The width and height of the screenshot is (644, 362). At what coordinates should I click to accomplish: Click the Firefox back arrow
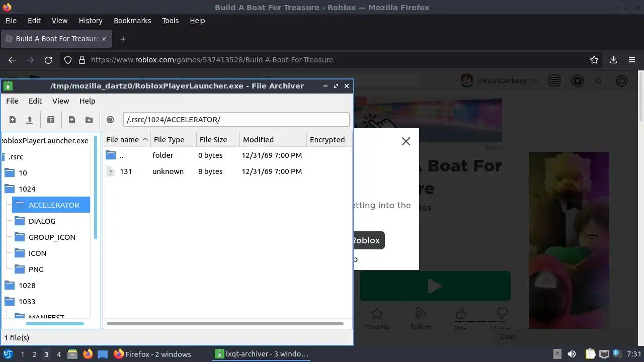click(x=12, y=60)
